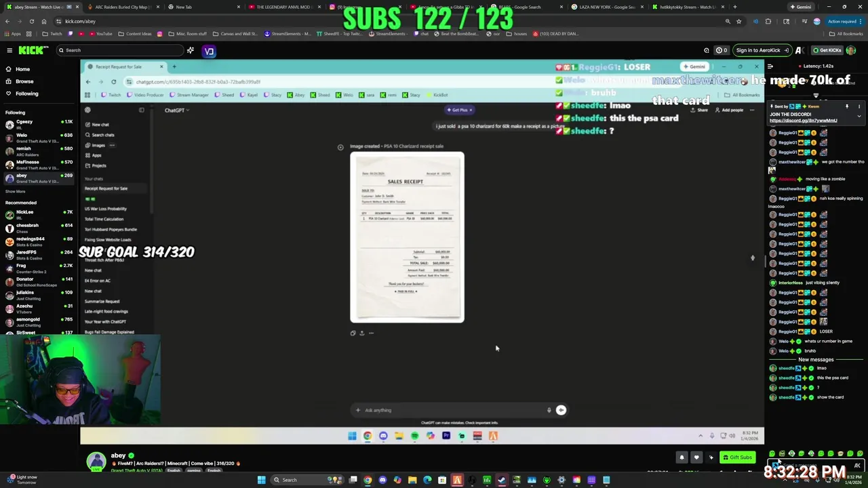
Task: Open Content Ideas bookmark folder
Action: click(136, 34)
